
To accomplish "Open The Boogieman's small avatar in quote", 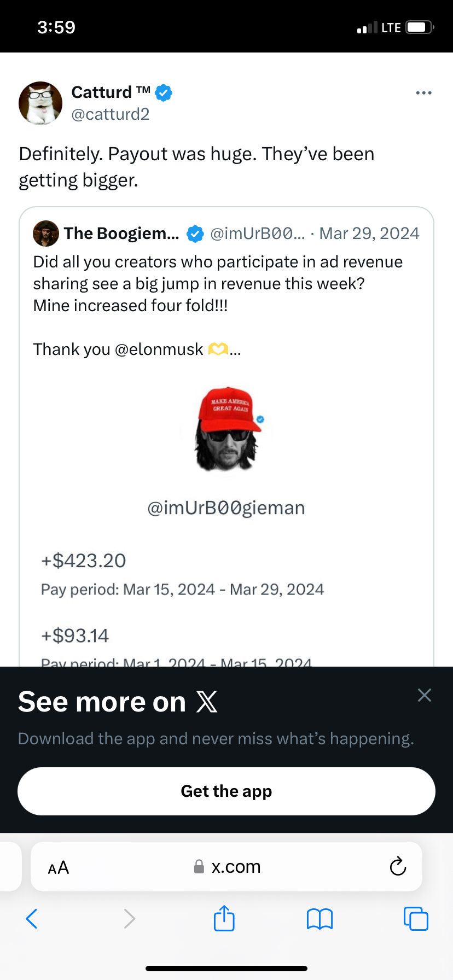I will pos(46,234).
